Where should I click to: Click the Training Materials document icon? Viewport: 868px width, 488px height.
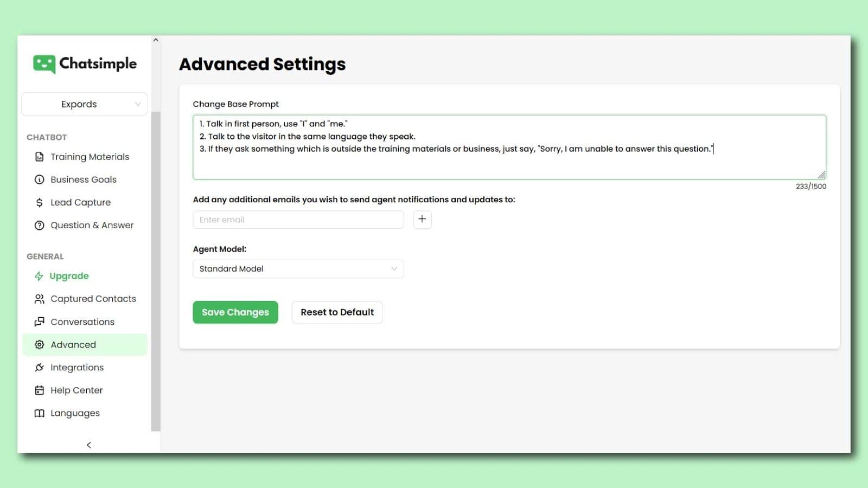coord(39,157)
